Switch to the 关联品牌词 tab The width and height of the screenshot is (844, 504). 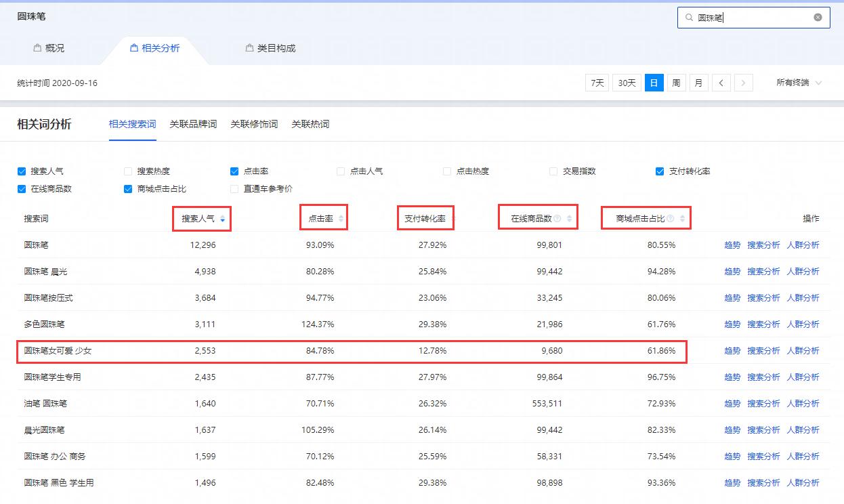pyautogui.click(x=194, y=124)
